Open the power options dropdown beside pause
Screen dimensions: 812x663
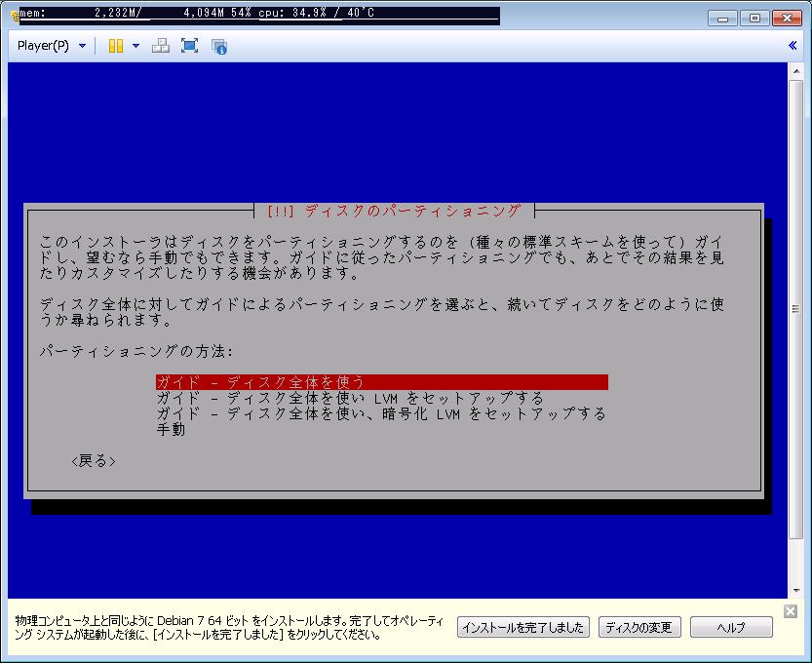(135, 46)
